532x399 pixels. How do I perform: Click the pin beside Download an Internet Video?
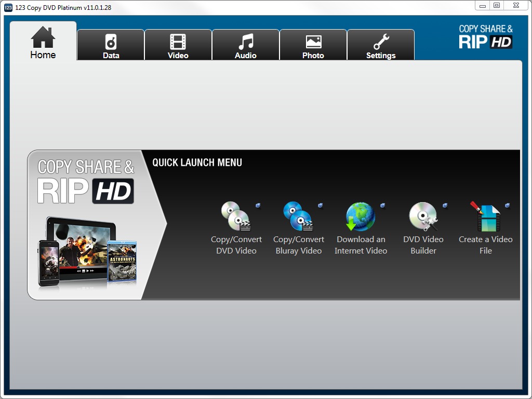click(x=383, y=205)
